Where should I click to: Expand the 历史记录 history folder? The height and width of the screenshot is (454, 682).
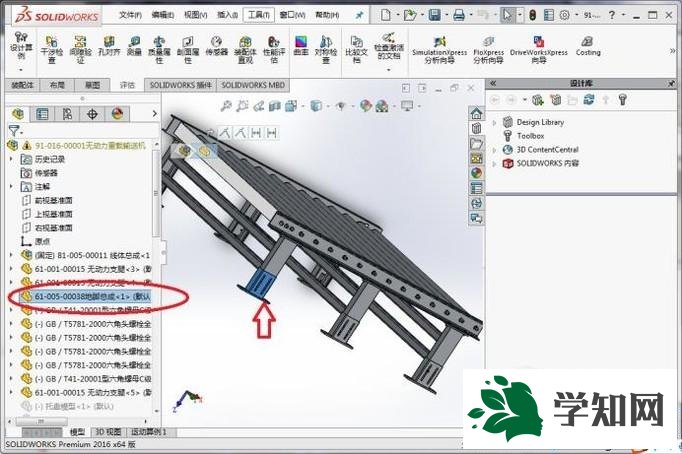click(12, 159)
